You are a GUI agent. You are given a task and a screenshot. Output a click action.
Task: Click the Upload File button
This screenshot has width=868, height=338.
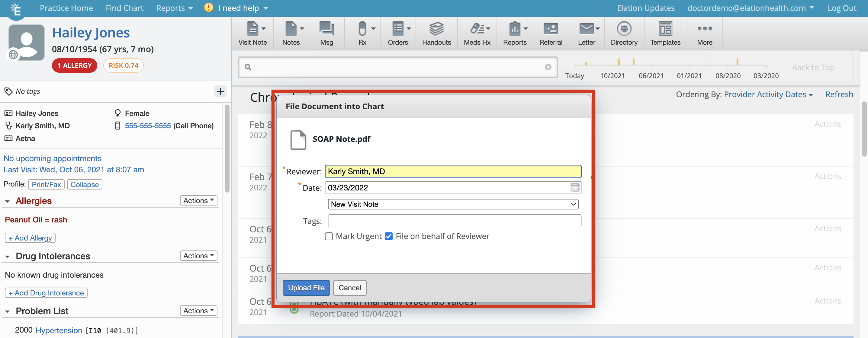coord(306,288)
